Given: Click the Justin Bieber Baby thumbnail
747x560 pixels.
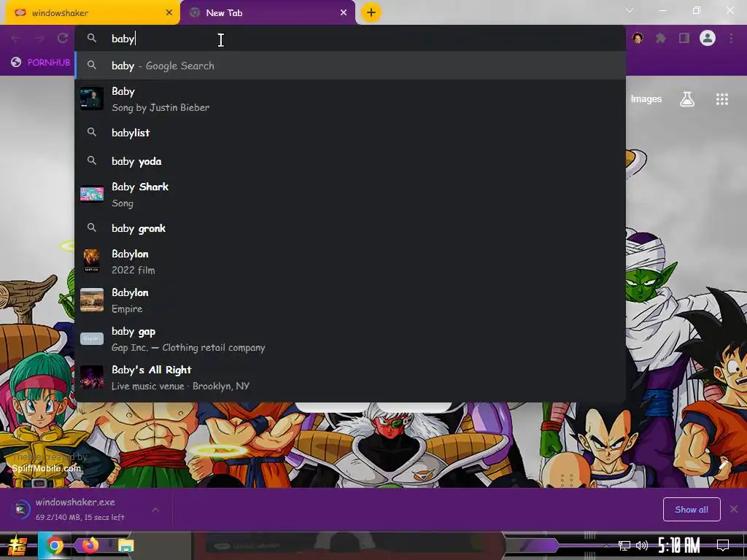Looking at the screenshot, I should [91, 99].
